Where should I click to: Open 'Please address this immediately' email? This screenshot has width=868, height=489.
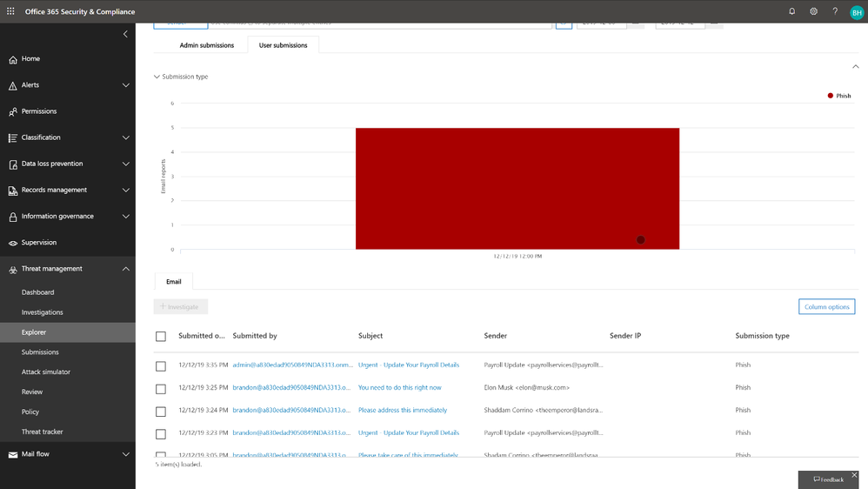[x=403, y=411]
